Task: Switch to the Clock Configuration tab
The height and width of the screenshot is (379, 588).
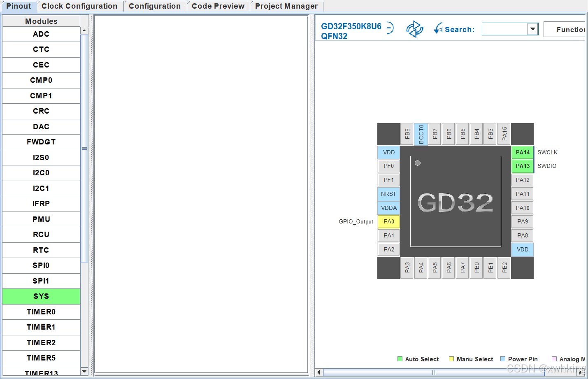Action: tap(79, 6)
